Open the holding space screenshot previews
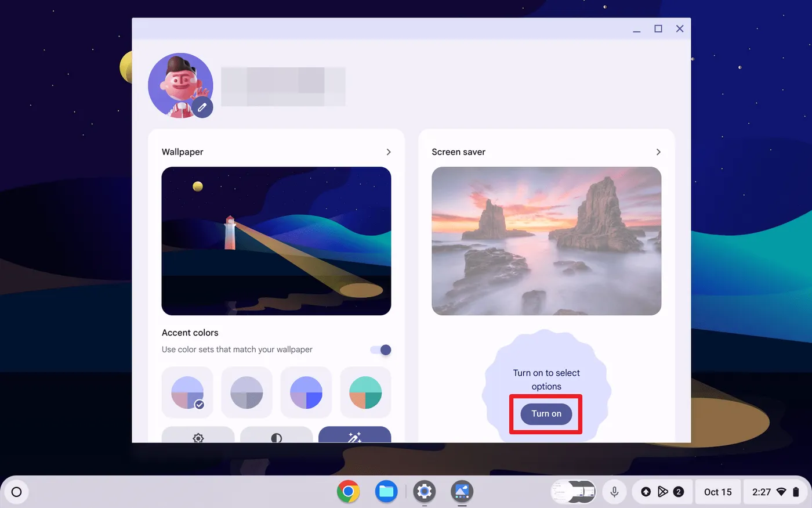Viewport: 812px width, 508px height. click(574, 492)
